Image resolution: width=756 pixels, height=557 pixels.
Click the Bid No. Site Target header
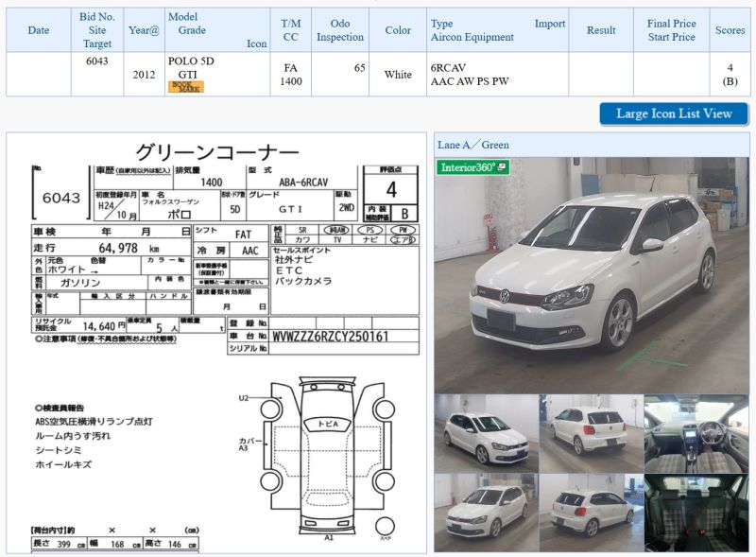[x=97, y=30]
